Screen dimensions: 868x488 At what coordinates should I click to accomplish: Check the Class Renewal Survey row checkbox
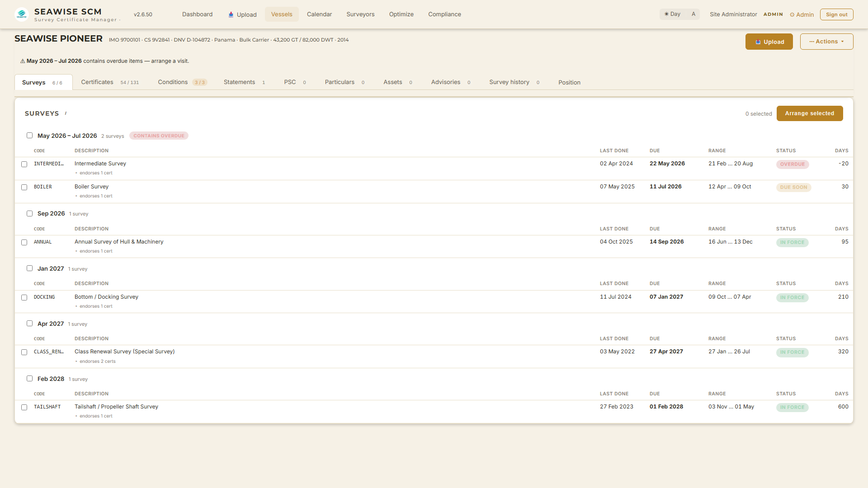pyautogui.click(x=24, y=352)
